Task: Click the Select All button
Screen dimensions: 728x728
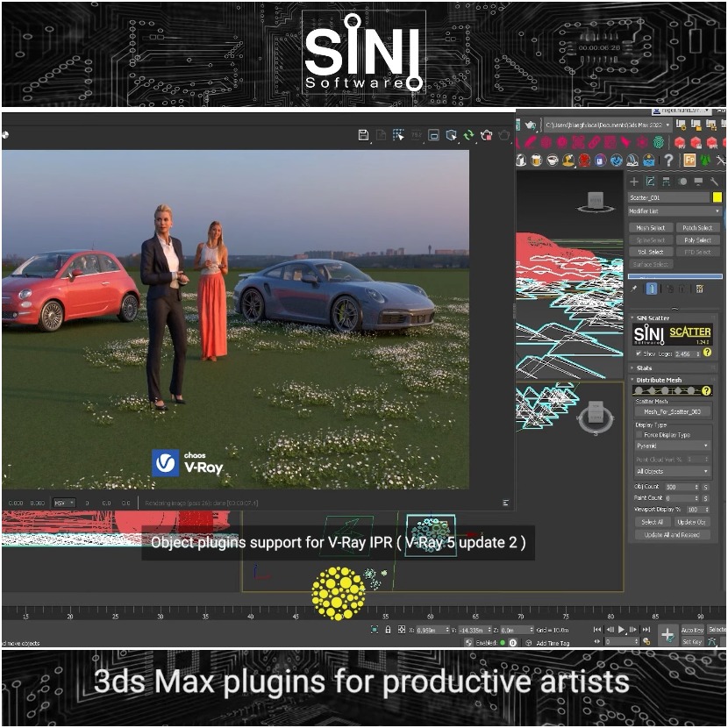Action: click(652, 523)
